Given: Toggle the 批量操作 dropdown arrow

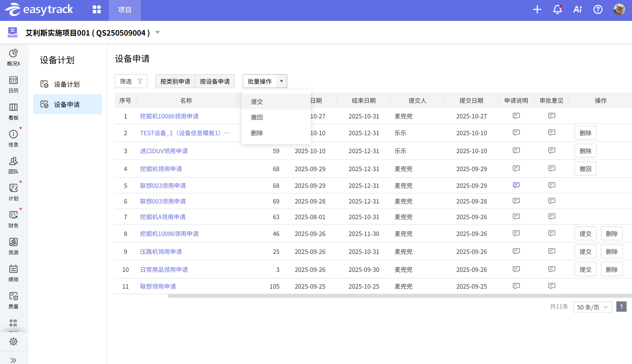Looking at the screenshot, I should [x=281, y=81].
